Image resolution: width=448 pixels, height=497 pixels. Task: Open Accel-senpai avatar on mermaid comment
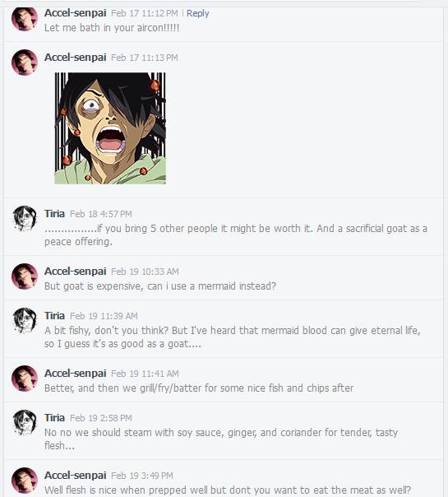[x=25, y=276]
